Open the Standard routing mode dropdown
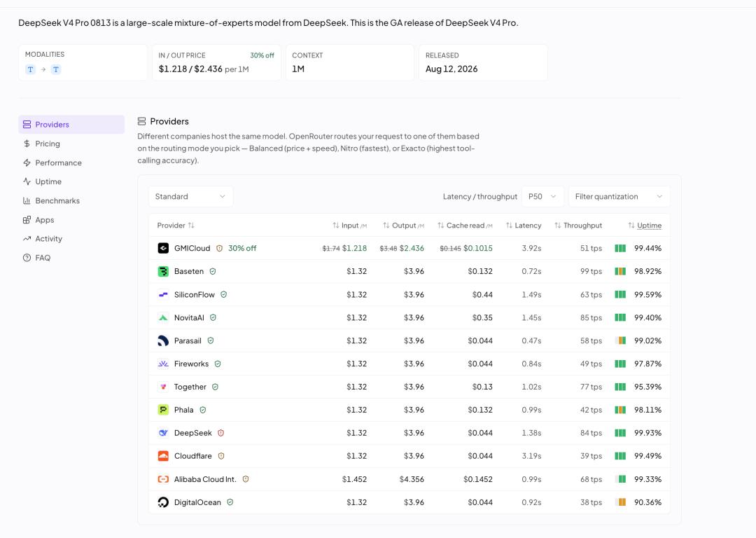Image resolution: width=756 pixels, height=538 pixels. tap(190, 196)
